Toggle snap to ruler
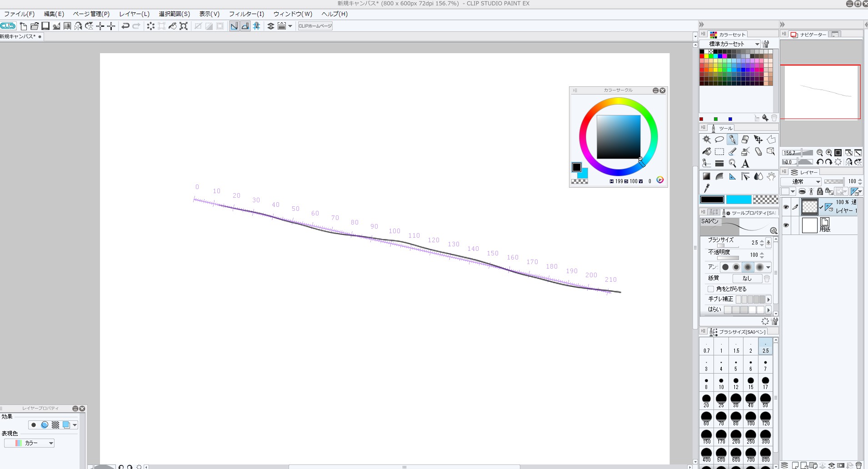The image size is (868, 469). (234, 26)
